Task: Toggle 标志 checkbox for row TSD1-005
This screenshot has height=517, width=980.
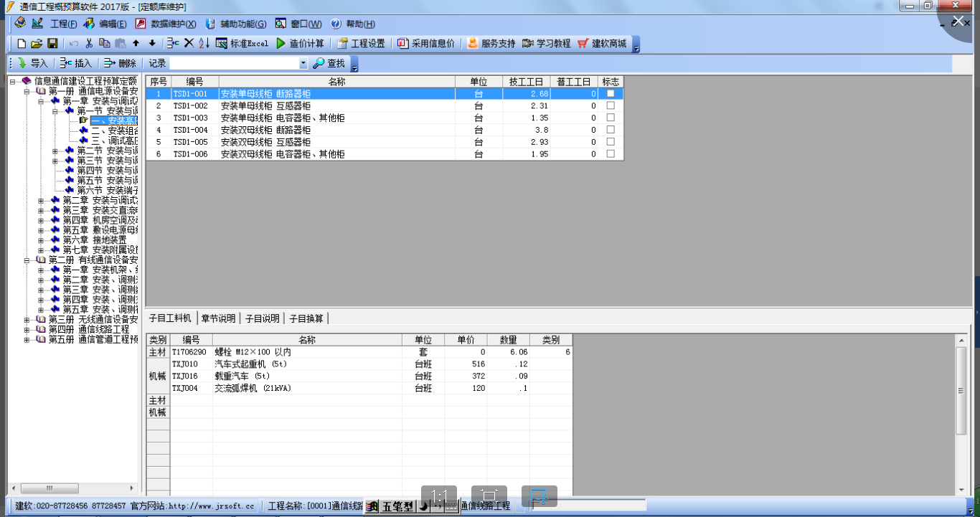Action: pos(611,142)
